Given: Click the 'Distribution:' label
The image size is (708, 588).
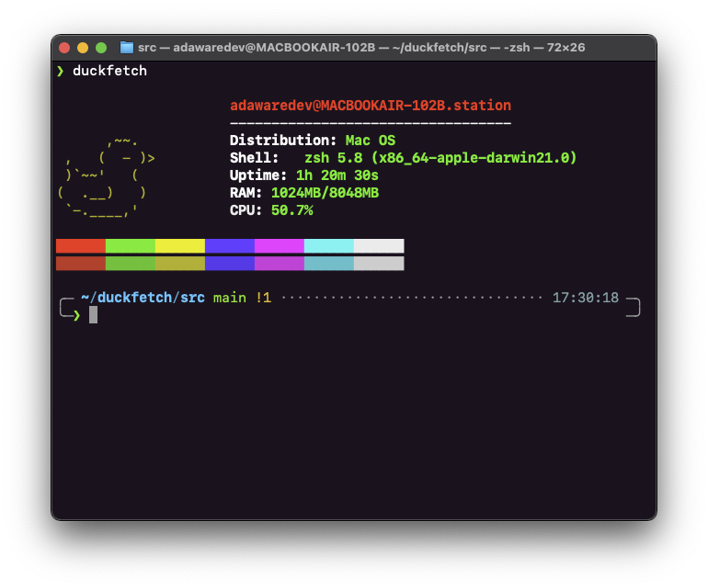Looking at the screenshot, I should 283,141.
